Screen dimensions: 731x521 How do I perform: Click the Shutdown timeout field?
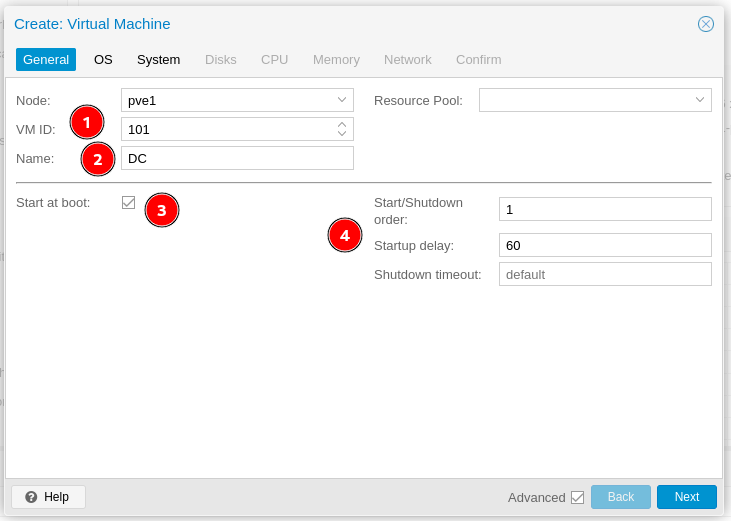click(605, 274)
